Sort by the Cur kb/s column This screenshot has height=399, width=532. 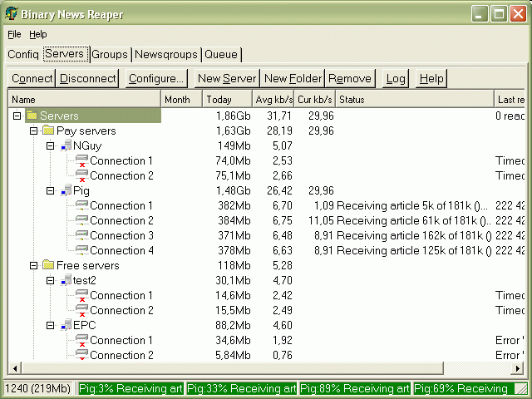click(314, 100)
